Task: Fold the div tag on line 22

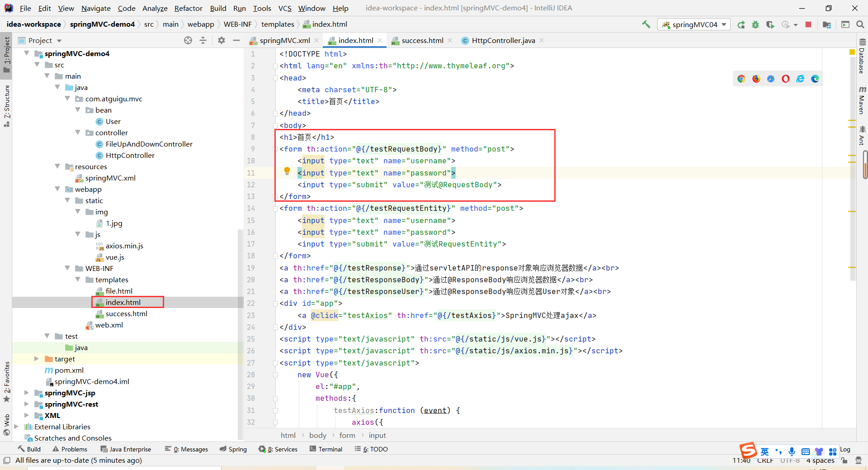Action: 275,304
